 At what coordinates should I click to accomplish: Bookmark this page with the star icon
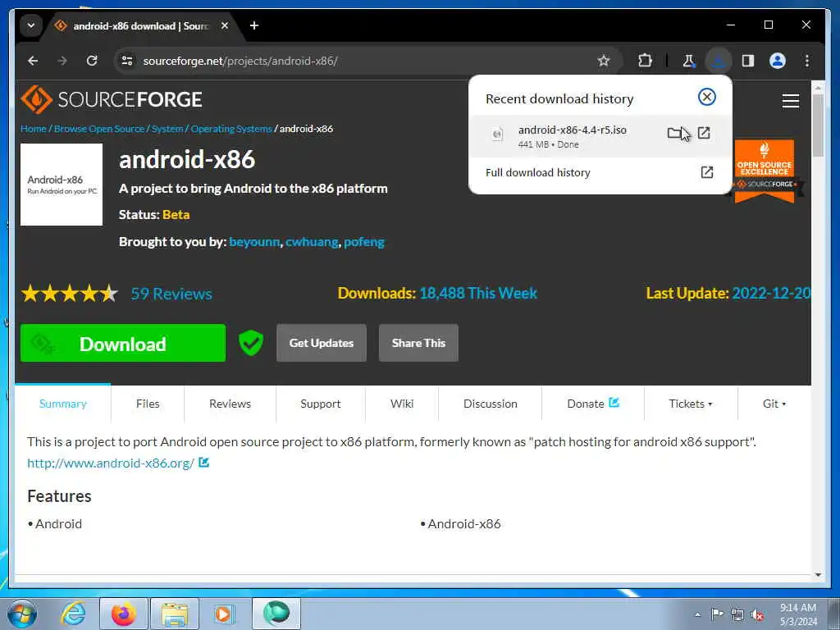point(604,61)
